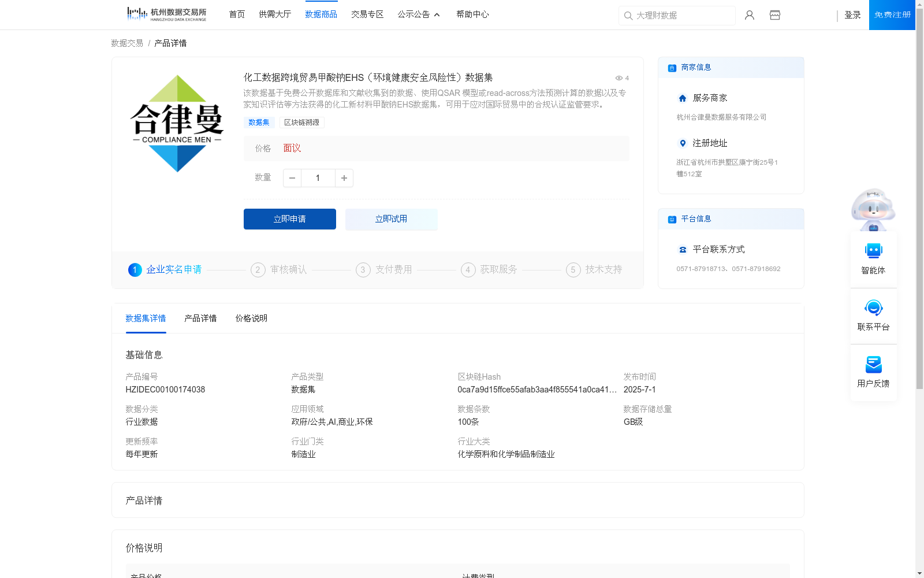
Task: Click 产品详情 breadcrumb text
Action: pos(170,43)
